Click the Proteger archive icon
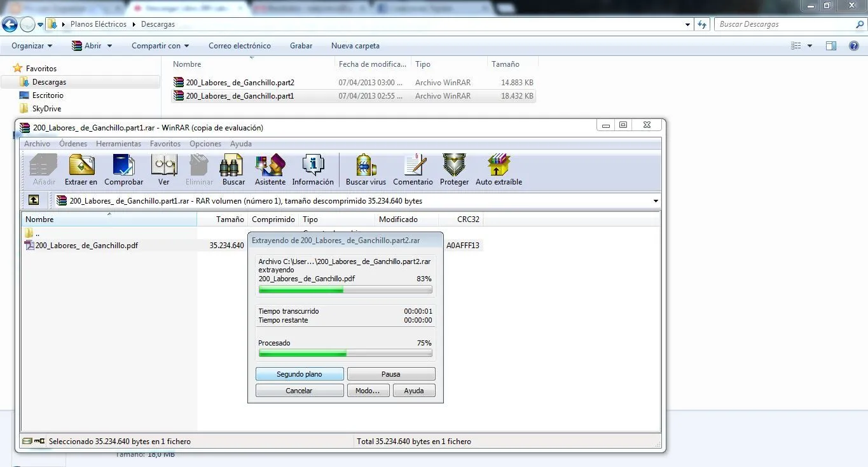This screenshot has height=467, width=868. (454, 170)
